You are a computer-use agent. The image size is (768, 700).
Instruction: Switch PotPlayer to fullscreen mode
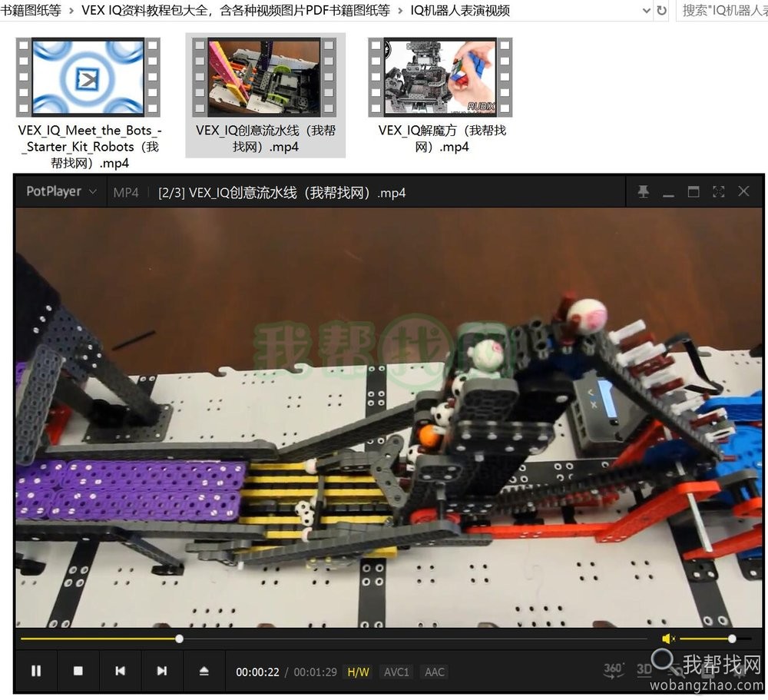click(x=719, y=191)
